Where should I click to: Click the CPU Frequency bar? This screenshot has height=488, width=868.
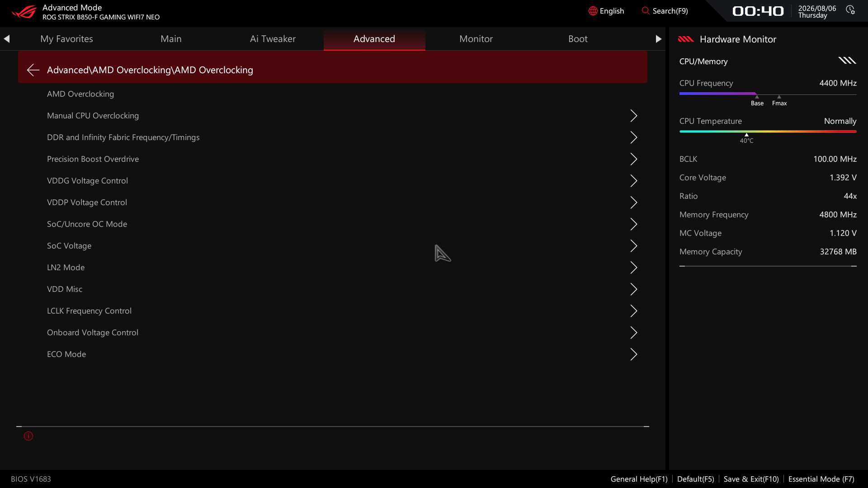click(x=768, y=94)
